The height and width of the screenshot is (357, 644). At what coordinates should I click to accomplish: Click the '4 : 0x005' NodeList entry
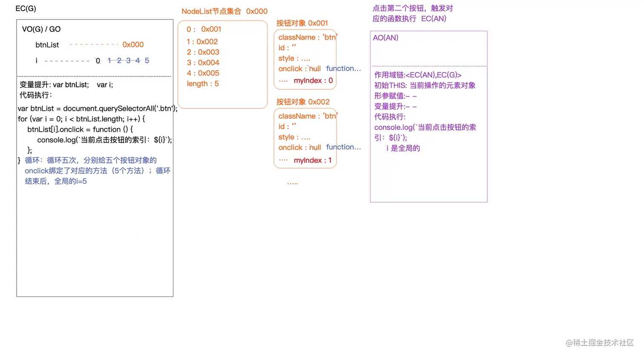[203, 73]
